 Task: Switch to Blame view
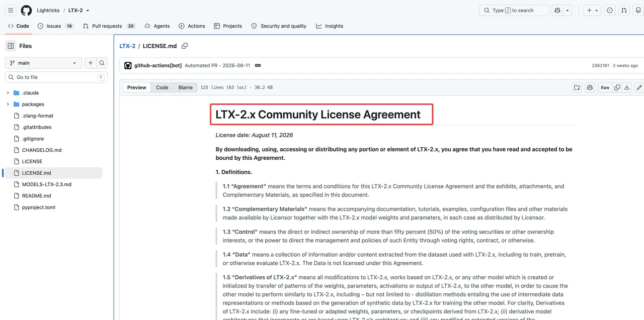(186, 87)
